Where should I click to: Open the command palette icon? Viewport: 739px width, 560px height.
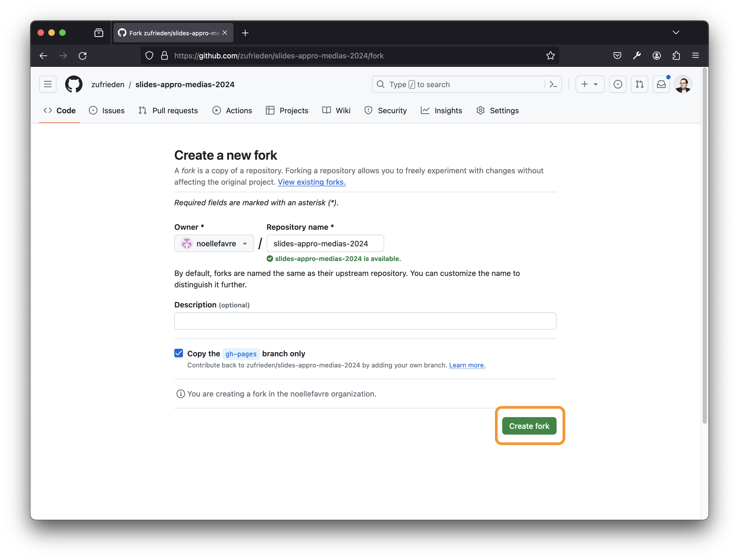pos(553,84)
